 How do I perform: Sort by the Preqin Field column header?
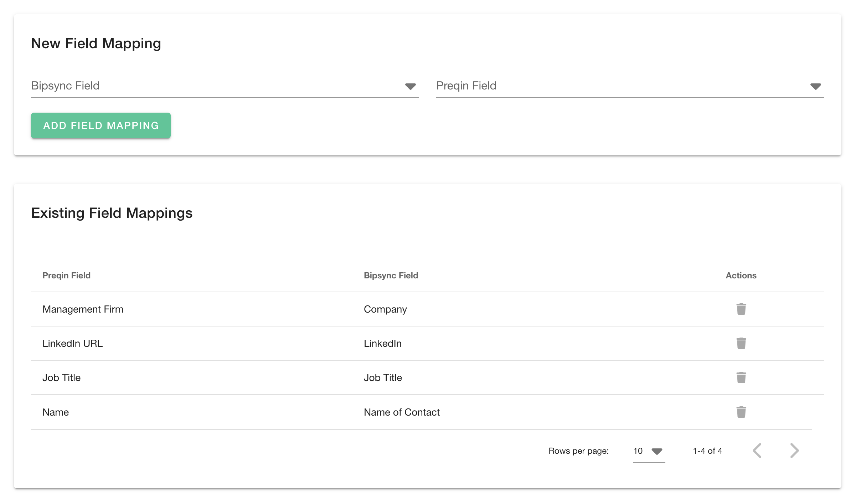(x=66, y=276)
